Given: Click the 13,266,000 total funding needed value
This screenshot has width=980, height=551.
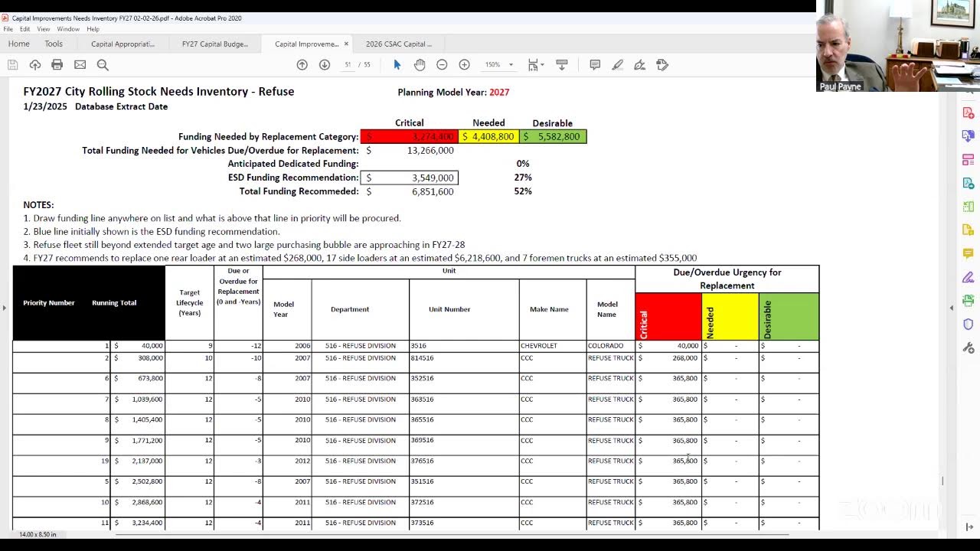Looking at the screenshot, I should pyautogui.click(x=430, y=150).
